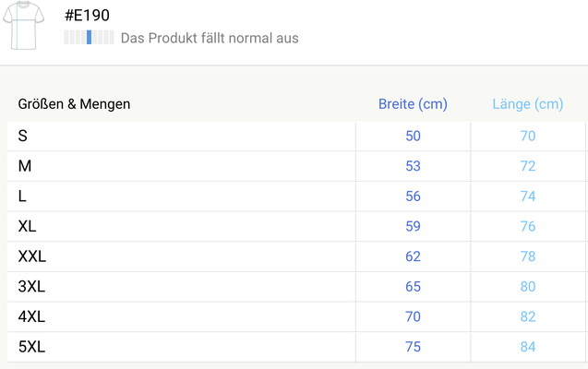Click the t-shirt product thumbnail
This screenshot has width=588, height=369.
click(23, 25)
